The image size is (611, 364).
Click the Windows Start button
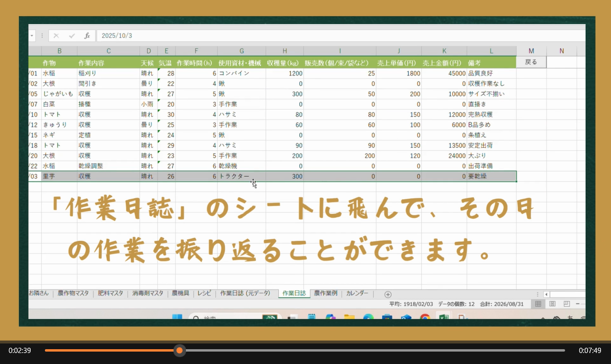point(177,317)
